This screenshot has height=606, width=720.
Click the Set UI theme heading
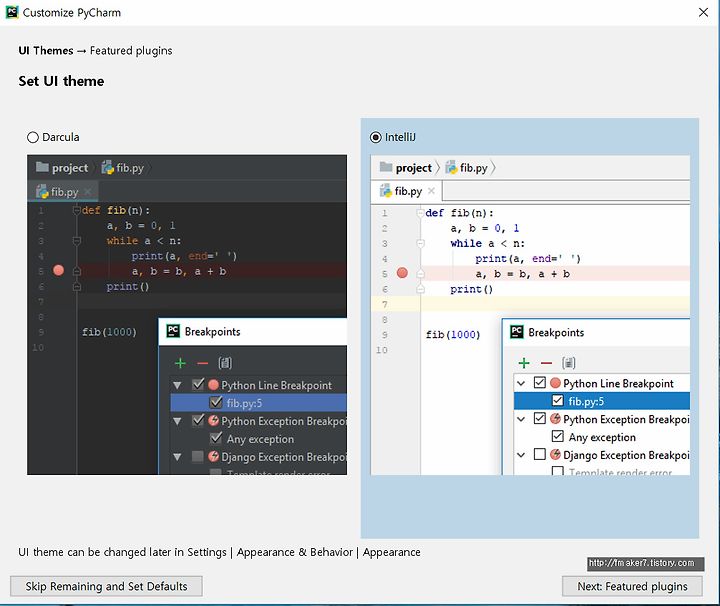pyautogui.click(x=61, y=81)
